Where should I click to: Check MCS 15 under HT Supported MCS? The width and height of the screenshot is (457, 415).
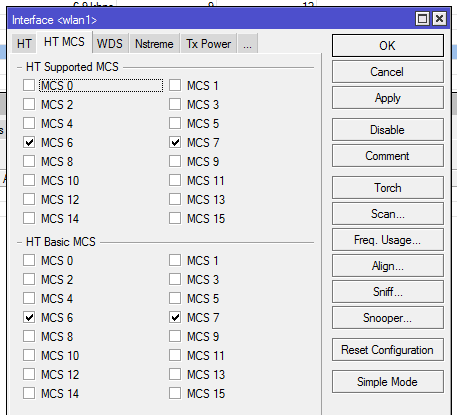[x=175, y=218]
